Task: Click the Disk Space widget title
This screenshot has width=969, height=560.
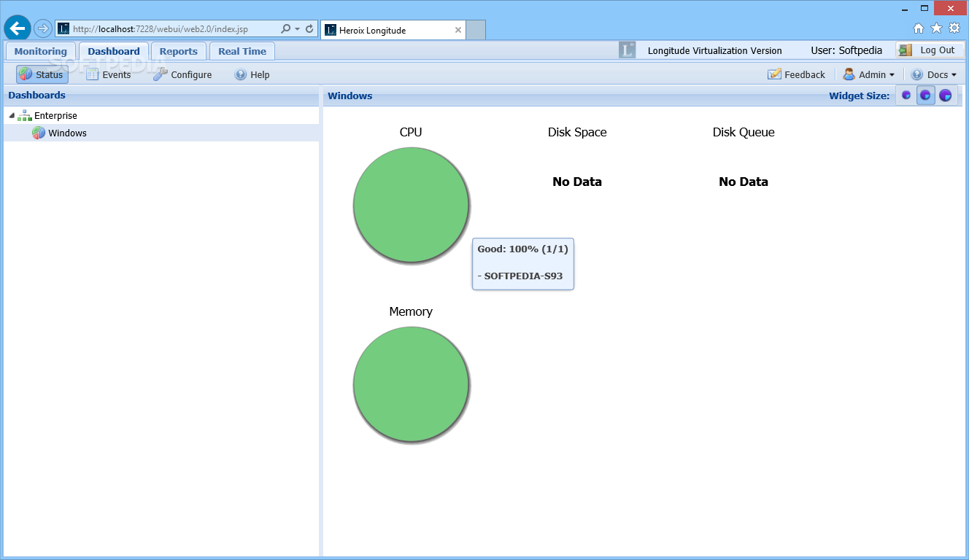Action: point(577,132)
